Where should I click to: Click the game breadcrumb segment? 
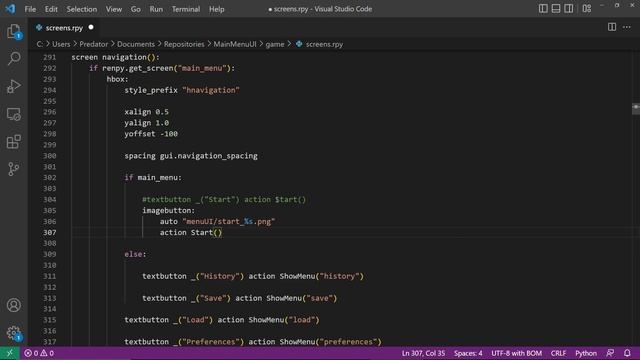pyautogui.click(x=275, y=44)
